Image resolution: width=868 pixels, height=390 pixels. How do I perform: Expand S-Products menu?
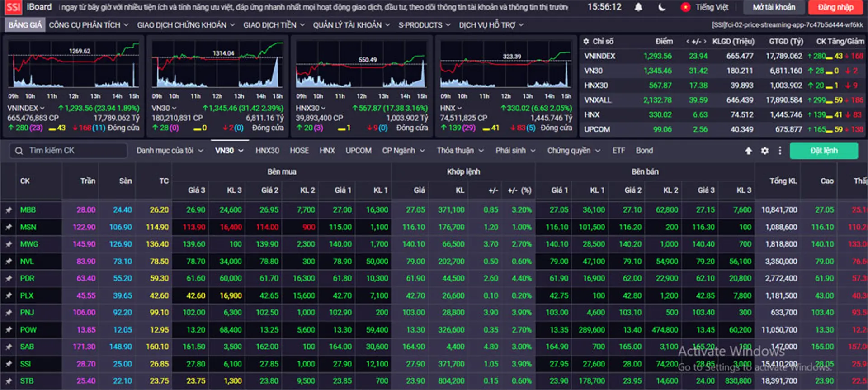coord(425,25)
